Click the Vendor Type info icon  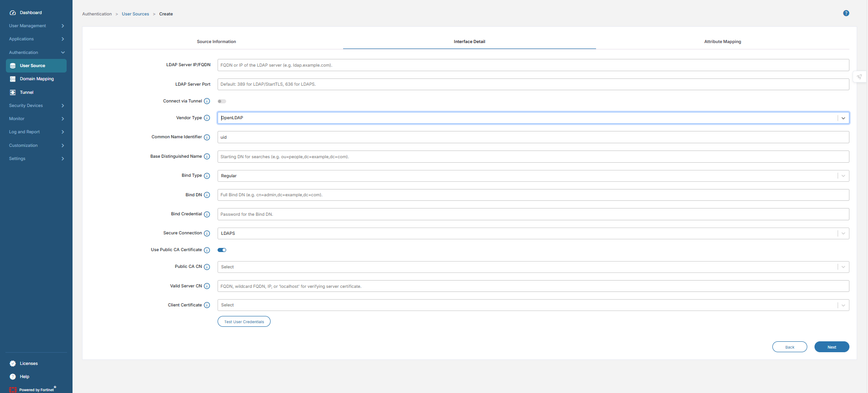[207, 118]
